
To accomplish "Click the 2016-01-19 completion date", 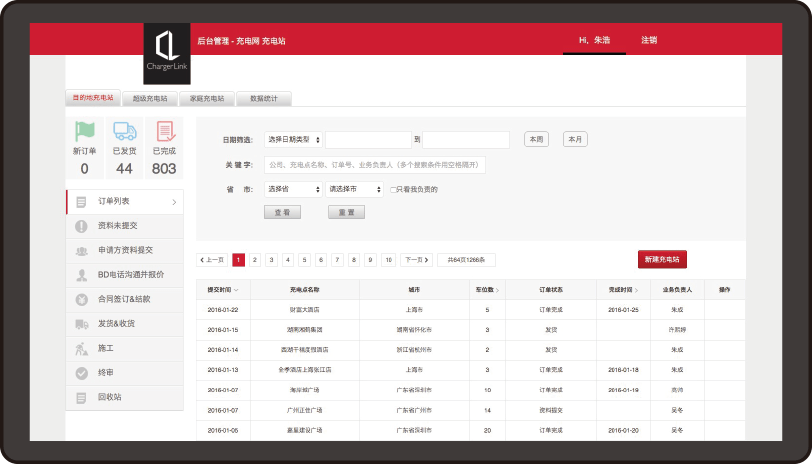I will click(x=624, y=390).
